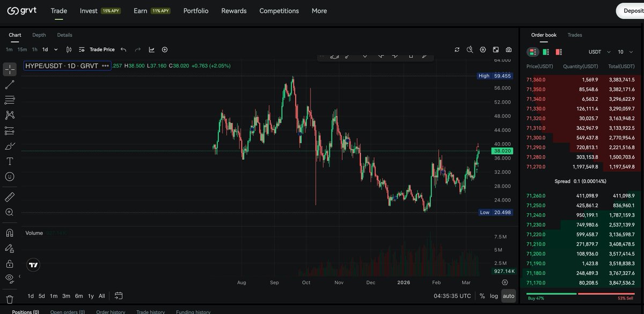The width and height of the screenshot is (644, 314).
Task: Select the Text annotation tool
Action: pyautogui.click(x=10, y=161)
